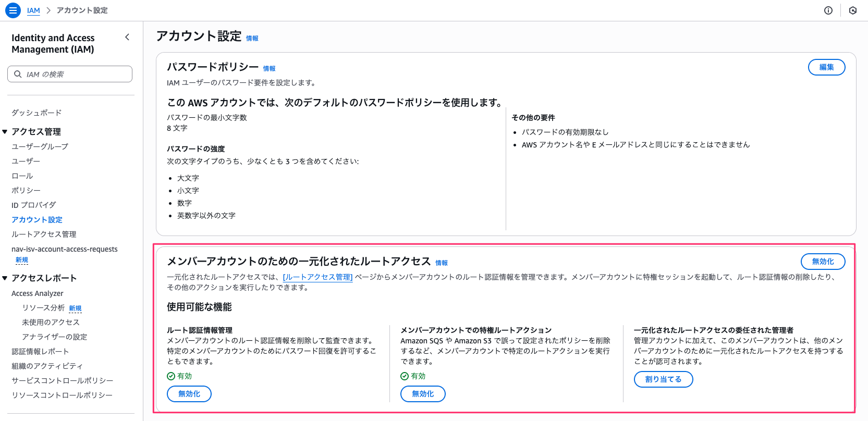Click 無効化 button under ルート認証情報管理
The image size is (868, 421).
click(x=189, y=394)
